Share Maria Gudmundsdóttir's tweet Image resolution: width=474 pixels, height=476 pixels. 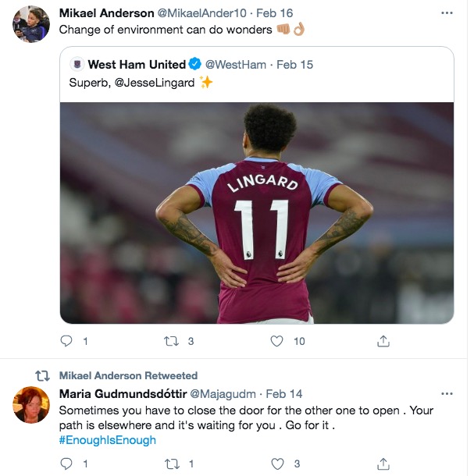click(x=383, y=464)
